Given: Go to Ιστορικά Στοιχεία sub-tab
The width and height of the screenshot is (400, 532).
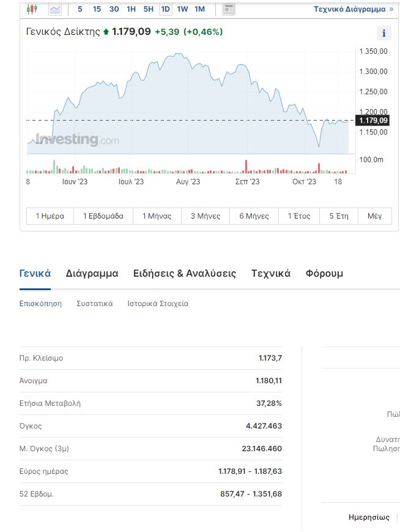Looking at the screenshot, I should (x=158, y=304).
